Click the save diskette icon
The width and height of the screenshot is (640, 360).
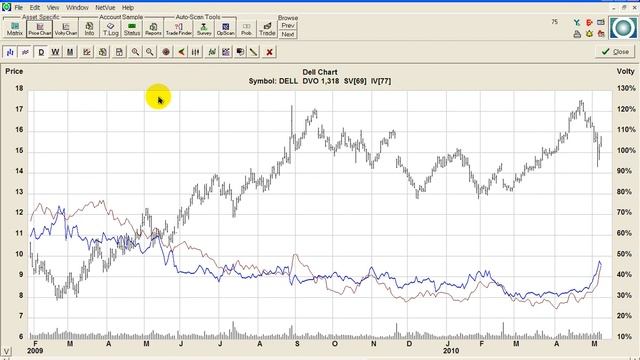[x=119, y=52]
